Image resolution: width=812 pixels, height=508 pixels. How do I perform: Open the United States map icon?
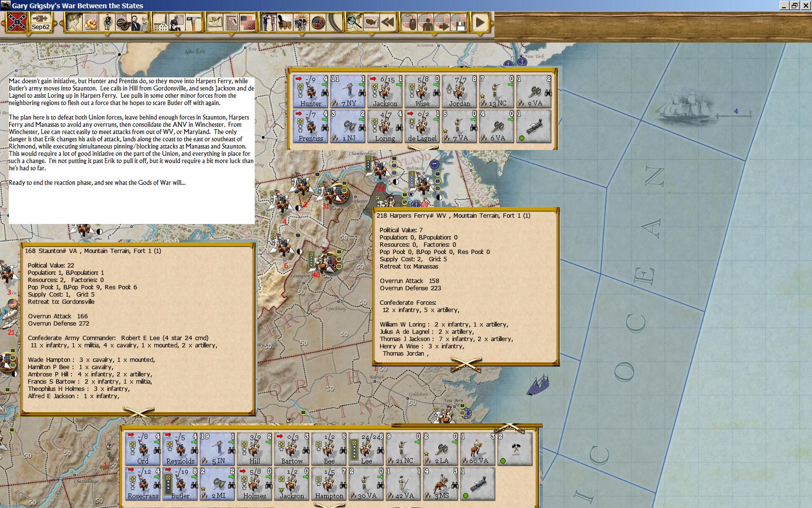[371, 22]
